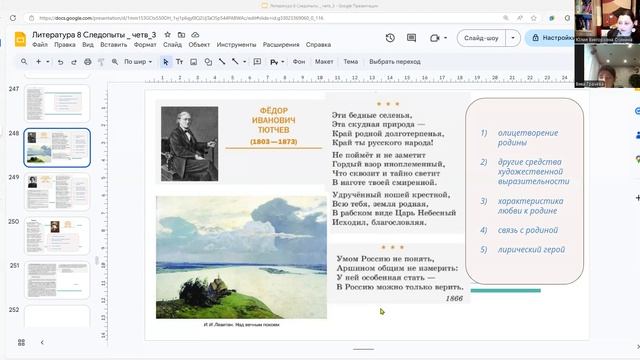Click the text олицетворение родины

pos(528,138)
